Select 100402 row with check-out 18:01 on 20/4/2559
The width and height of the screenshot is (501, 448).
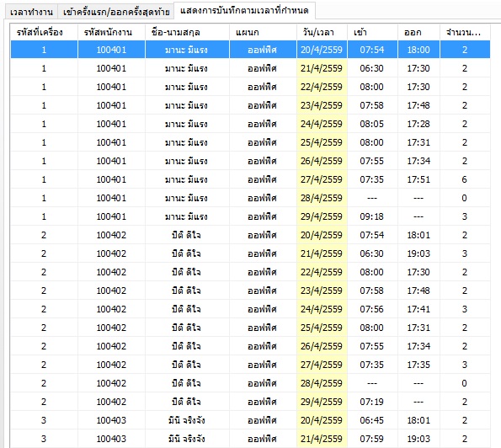pyautogui.click(x=251, y=235)
